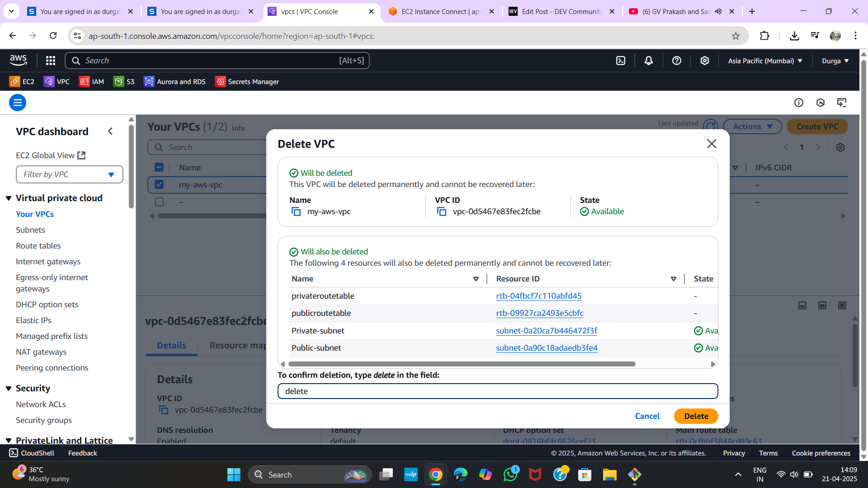Click the AWS logo home icon
This screenshot has width=868, height=488.
click(19, 60)
